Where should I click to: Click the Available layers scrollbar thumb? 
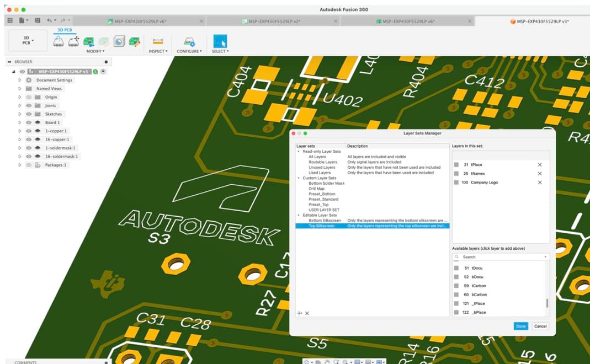click(547, 303)
